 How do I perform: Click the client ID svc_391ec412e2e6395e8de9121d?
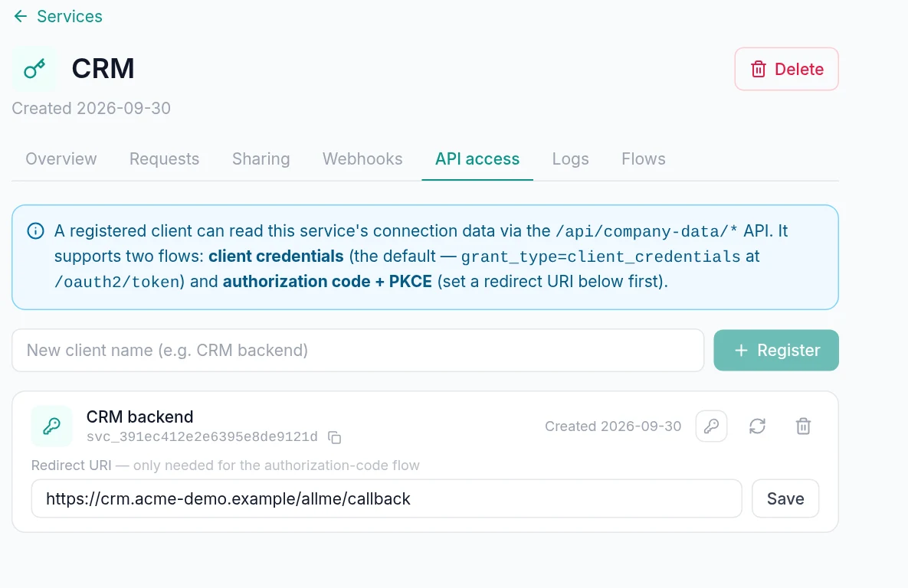(x=202, y=437)
